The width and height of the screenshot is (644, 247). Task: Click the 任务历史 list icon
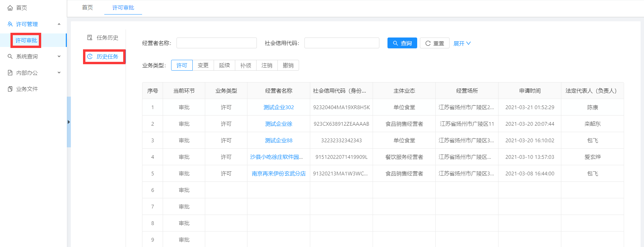[90, 38]
